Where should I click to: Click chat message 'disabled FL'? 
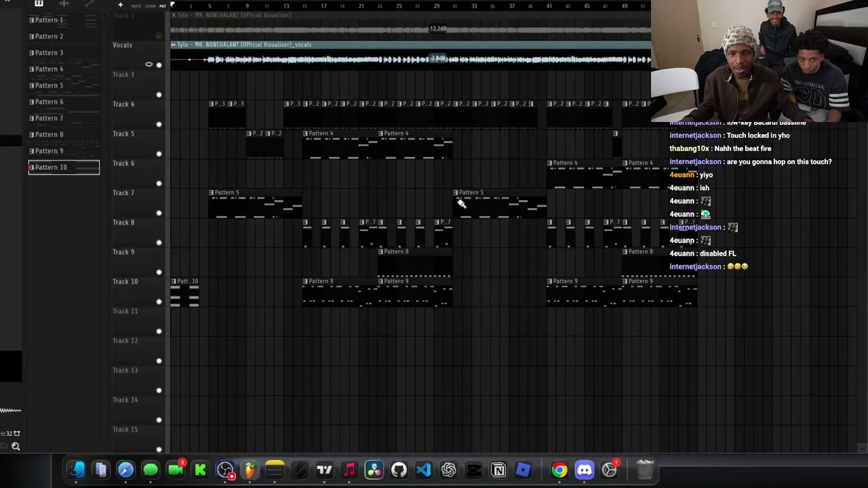pos(717,253)
